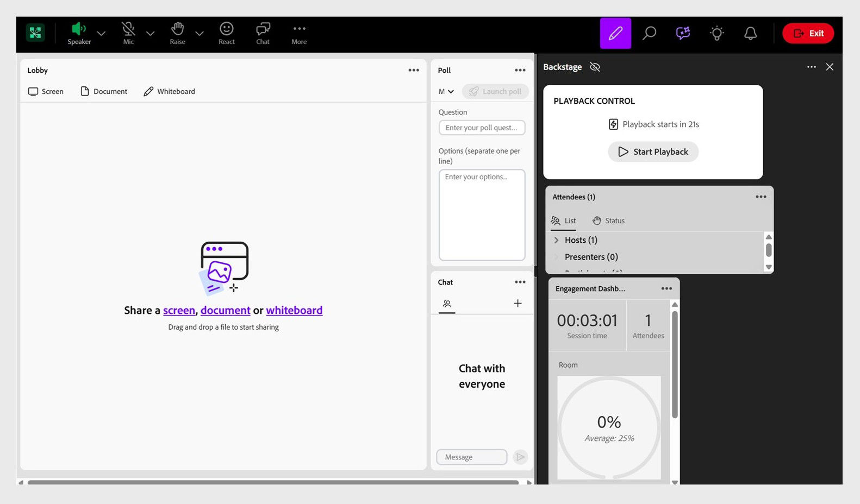Image resolution: width=860 pixels, height=504 pixels.
Task: Click the playback timer lightning icon
Action: [613, 124]
